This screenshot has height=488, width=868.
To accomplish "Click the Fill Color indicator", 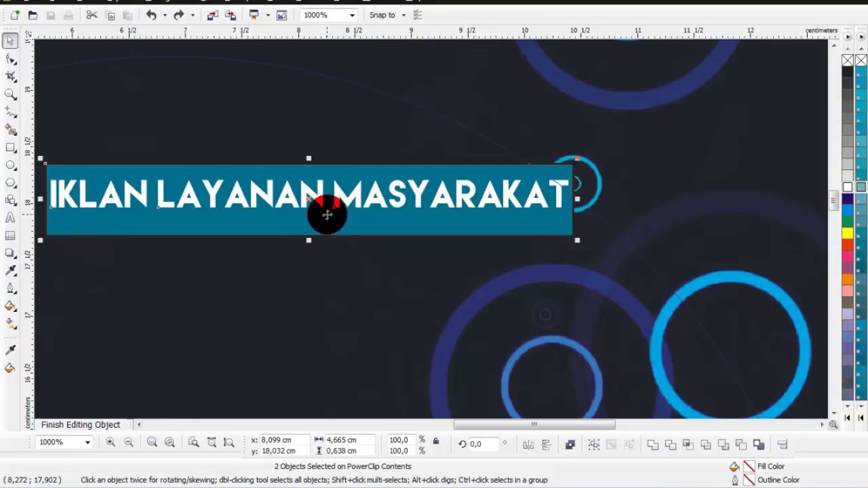I will (749, 466).
